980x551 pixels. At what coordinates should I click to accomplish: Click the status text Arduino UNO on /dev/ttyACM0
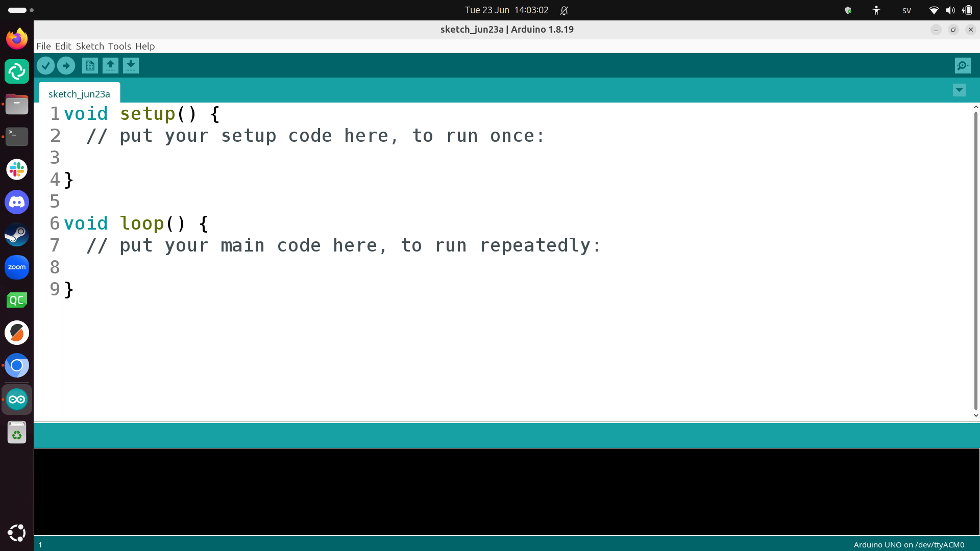909,544
